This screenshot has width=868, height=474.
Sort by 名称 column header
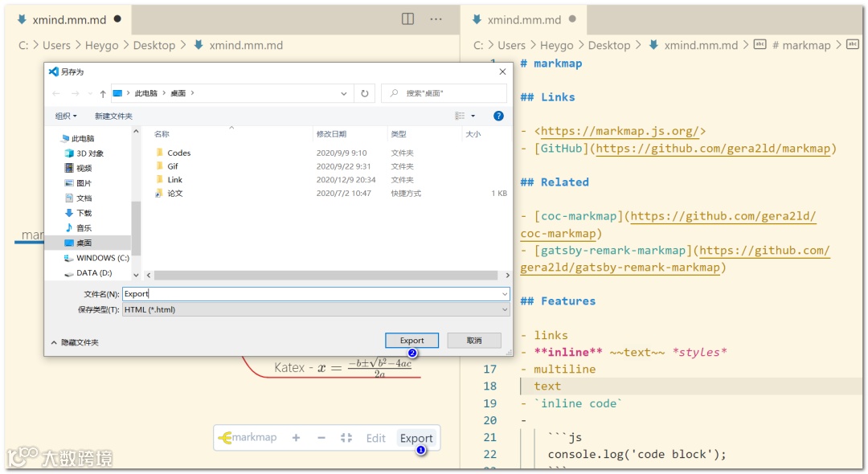click(x=162, y=134)
